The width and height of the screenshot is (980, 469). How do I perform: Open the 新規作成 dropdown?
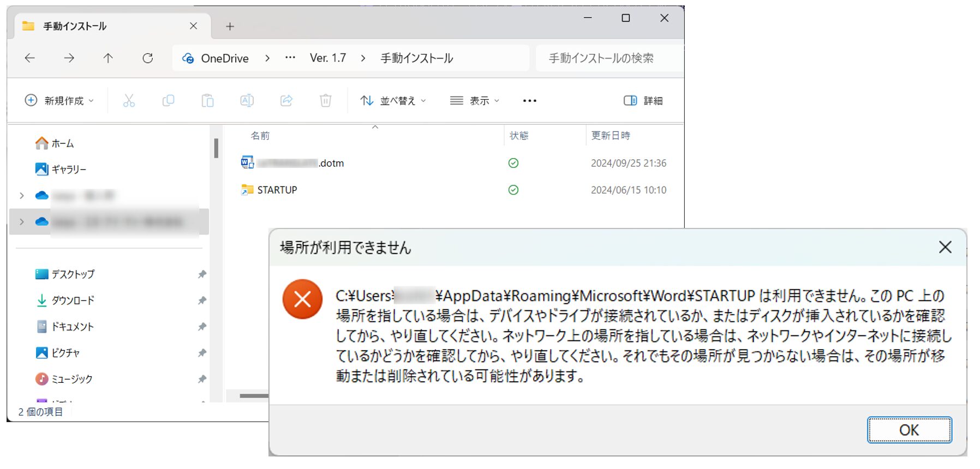click(59, 100)
